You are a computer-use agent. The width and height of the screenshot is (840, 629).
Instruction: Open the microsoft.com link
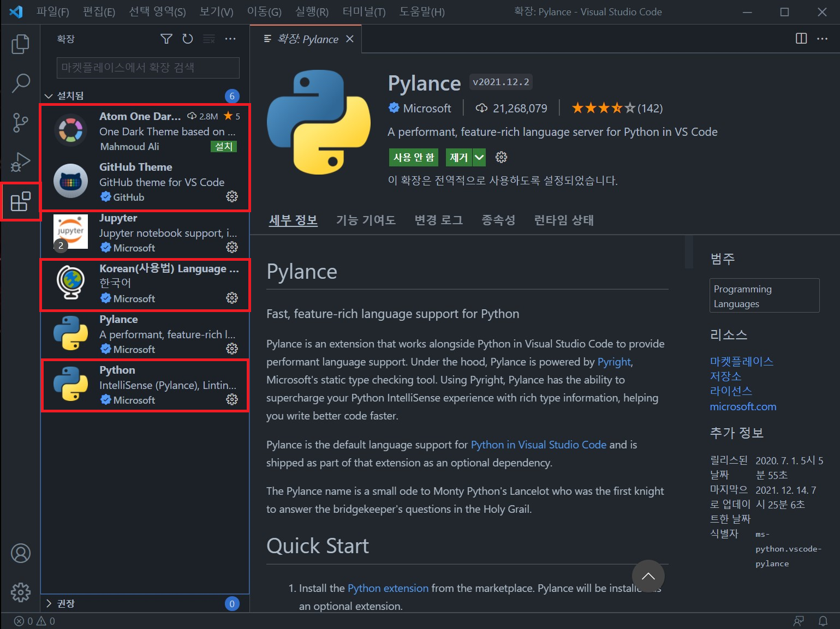point(743,406)
